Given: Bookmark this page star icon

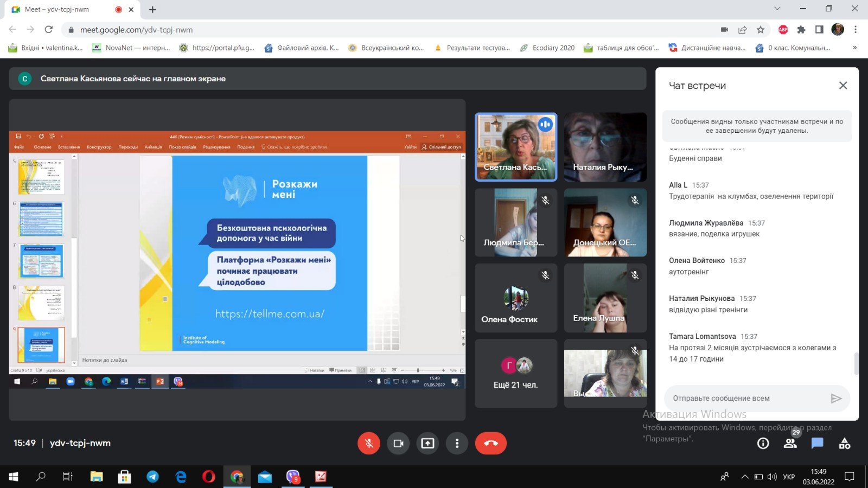Looking at the screenshot, I should [761, 30].
